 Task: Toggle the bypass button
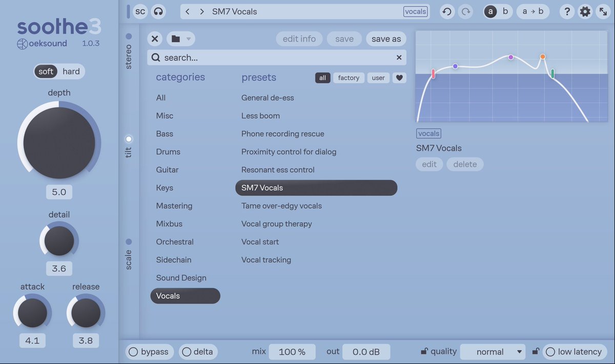tap(150, 352)
